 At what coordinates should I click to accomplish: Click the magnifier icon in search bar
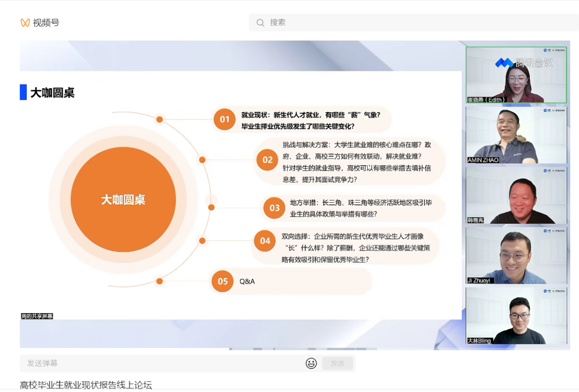coord(260,23)
